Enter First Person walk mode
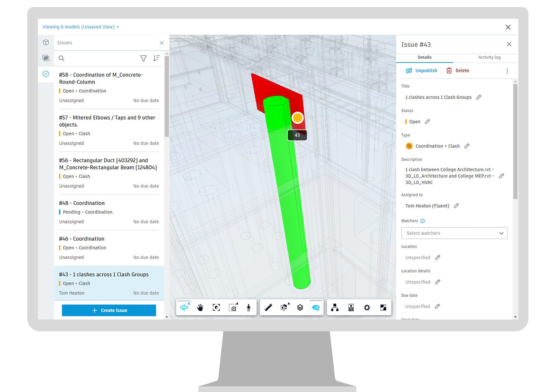 coord(249,307)
